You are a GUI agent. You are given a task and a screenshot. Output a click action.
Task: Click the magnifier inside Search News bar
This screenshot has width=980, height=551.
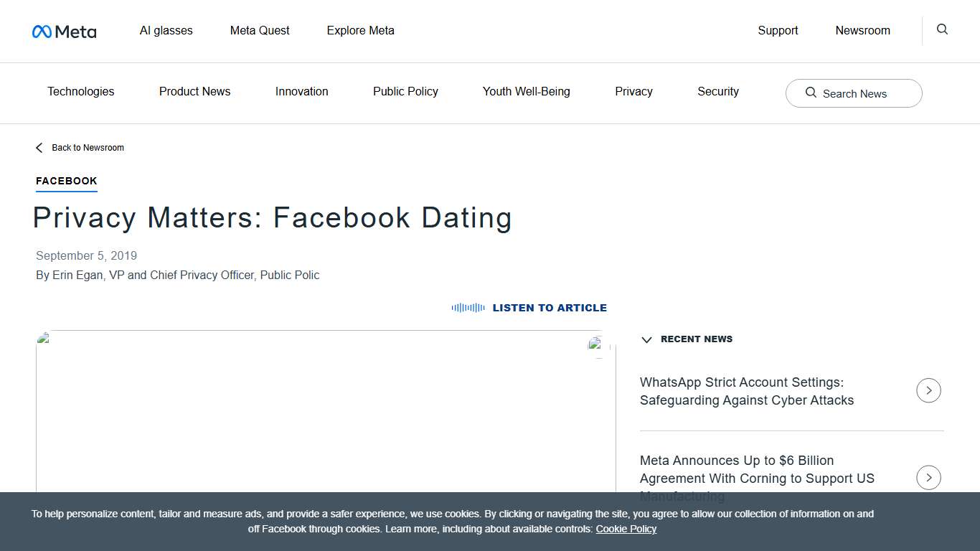[x=811, y=93]
